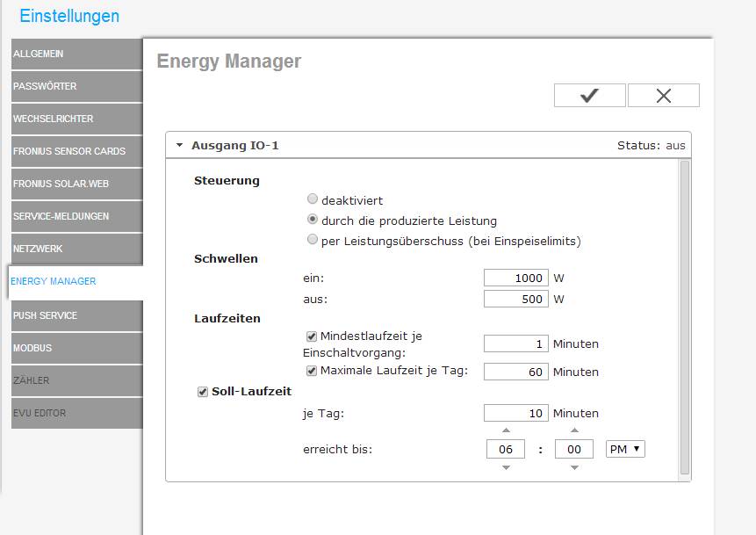Decrease the hour with down arrow
The image size is (756, 535).
pos(506,467)
